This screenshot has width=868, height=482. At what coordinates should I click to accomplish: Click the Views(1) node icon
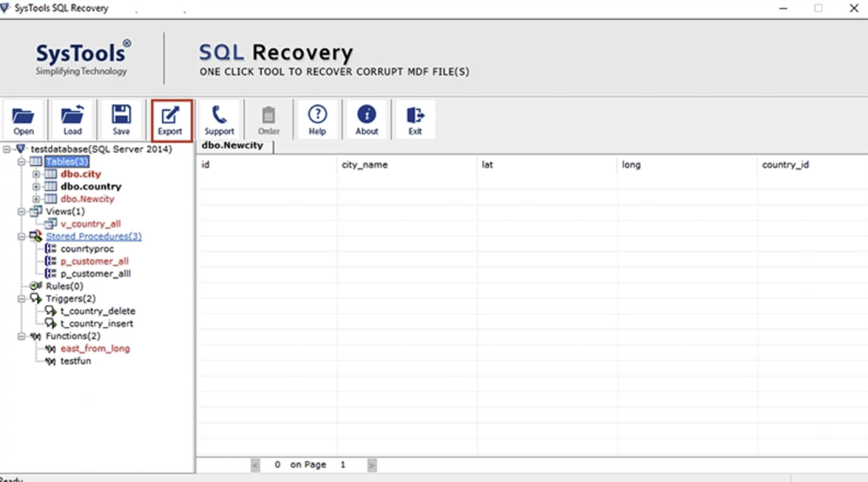[36, 211]
